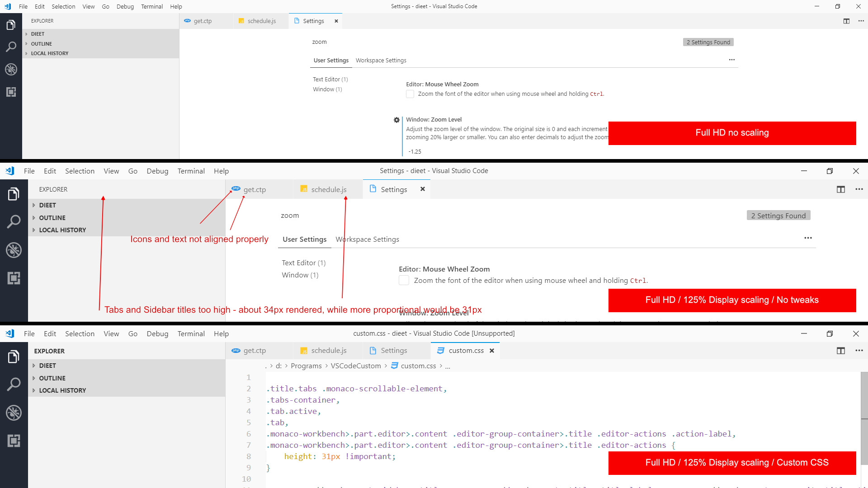Split editor right in the custom.css window
This screenshot has width=868, height=488.
tap(840, 351)
